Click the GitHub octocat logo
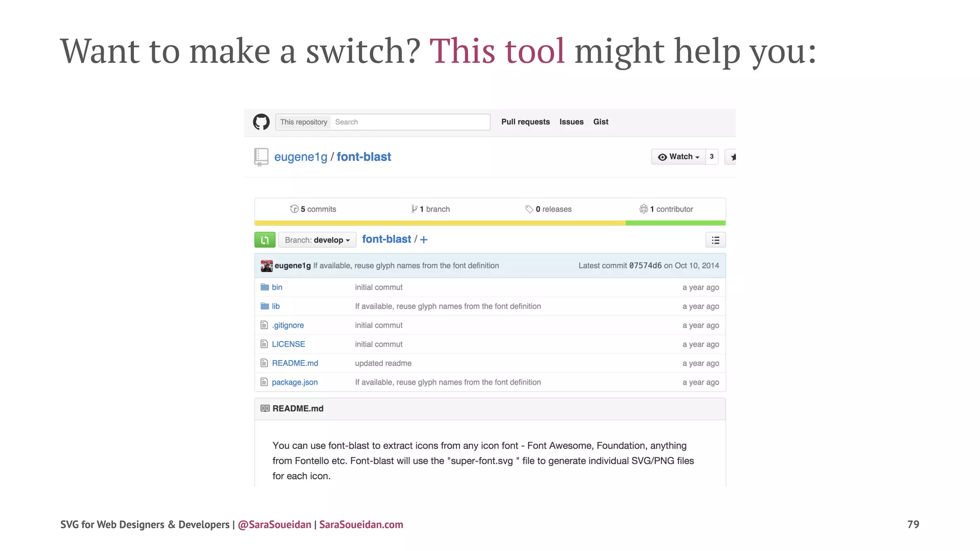Image resolution: width=980 pixels, height=551 pixels. [x=261, y=122]
